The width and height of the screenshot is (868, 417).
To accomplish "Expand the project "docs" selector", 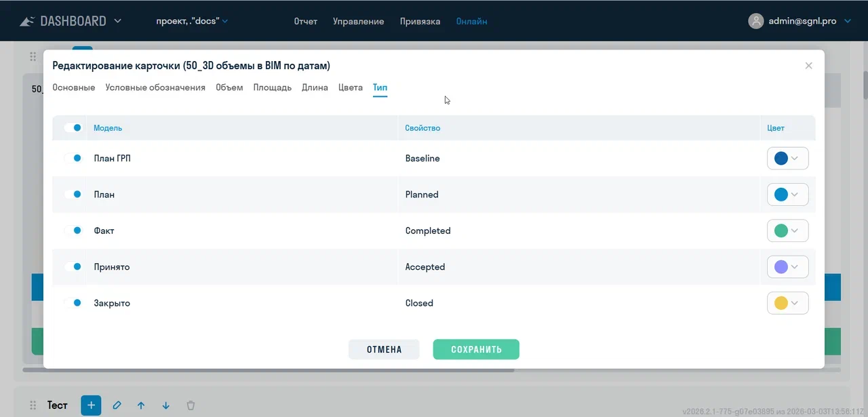I will pos(192,21).
